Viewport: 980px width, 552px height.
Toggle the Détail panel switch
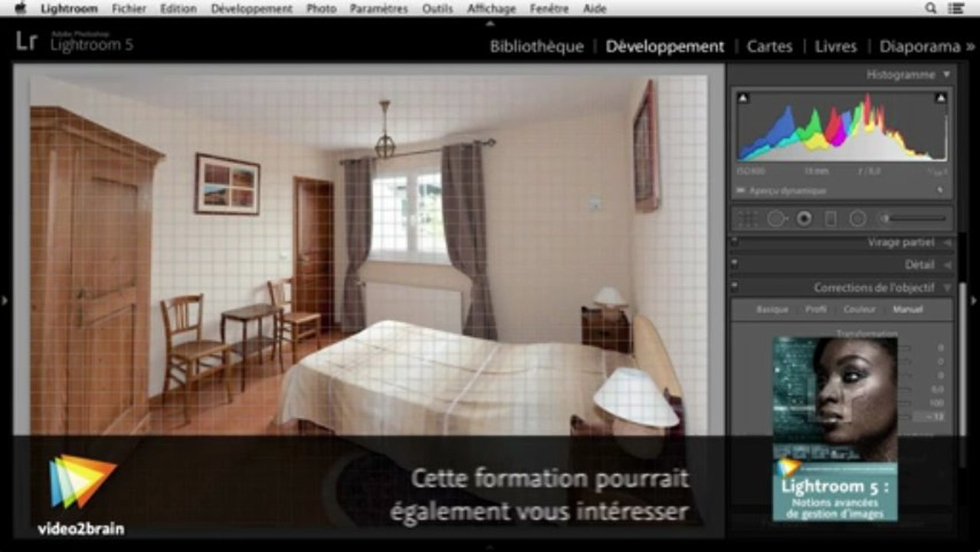tap(734, 264)
